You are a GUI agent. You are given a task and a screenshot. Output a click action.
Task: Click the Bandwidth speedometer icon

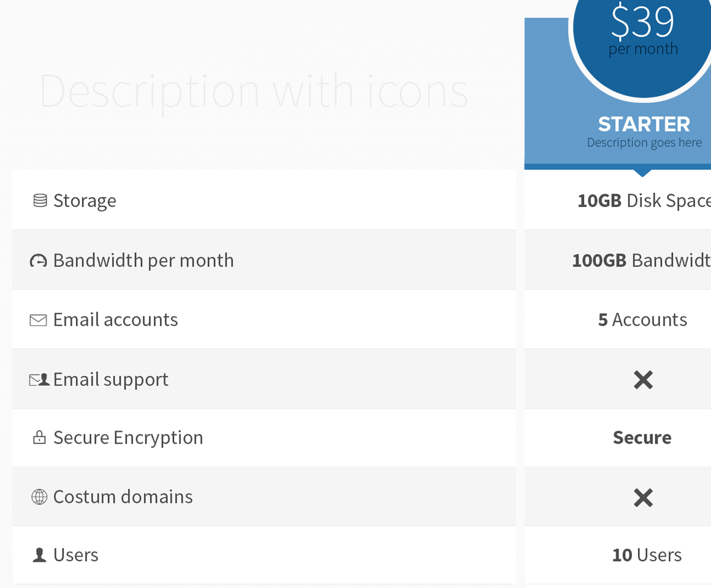tap(39, 260)
